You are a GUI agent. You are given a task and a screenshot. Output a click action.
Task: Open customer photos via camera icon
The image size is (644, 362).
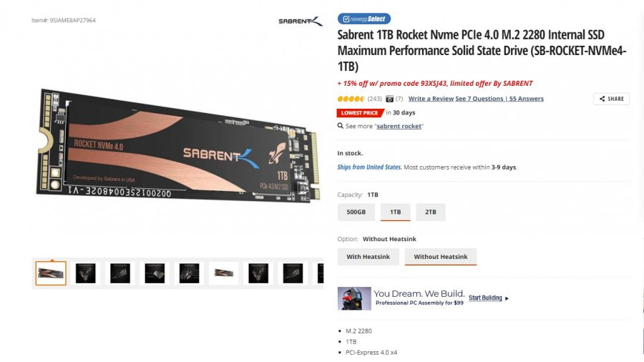click(x=389, y=99)
